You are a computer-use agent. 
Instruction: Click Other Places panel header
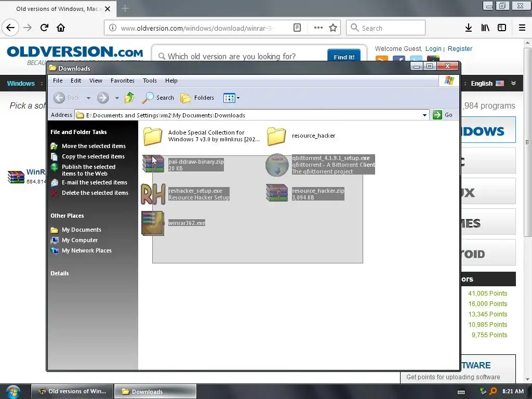(x=67, y=216)
